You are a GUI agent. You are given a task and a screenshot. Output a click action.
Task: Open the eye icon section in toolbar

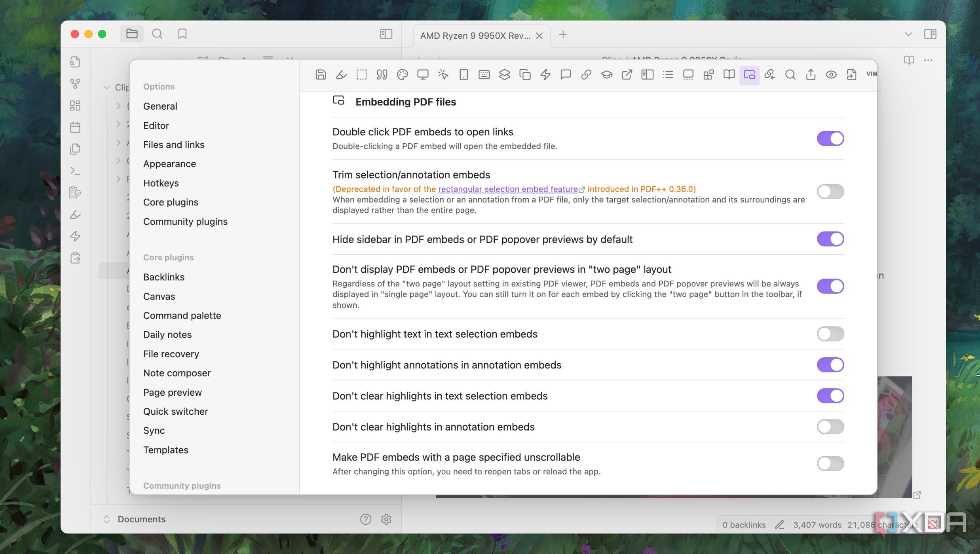(831, 75)
